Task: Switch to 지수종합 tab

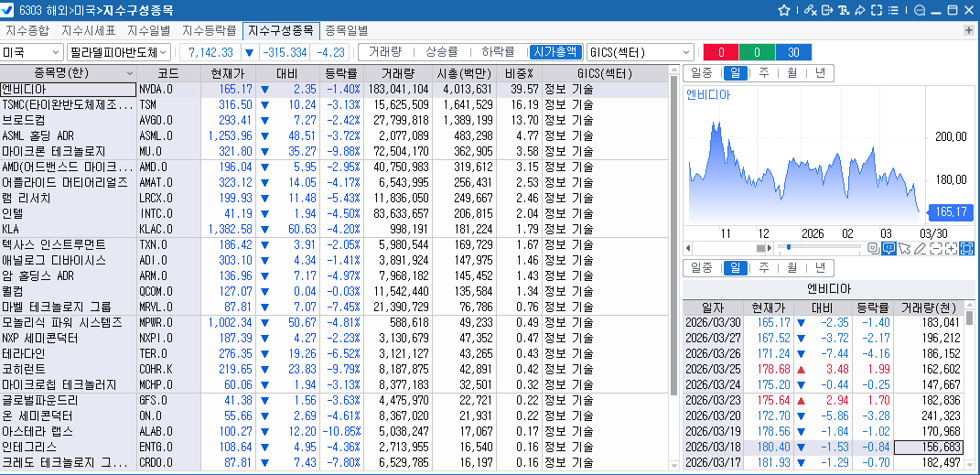Action: point(27,30)
